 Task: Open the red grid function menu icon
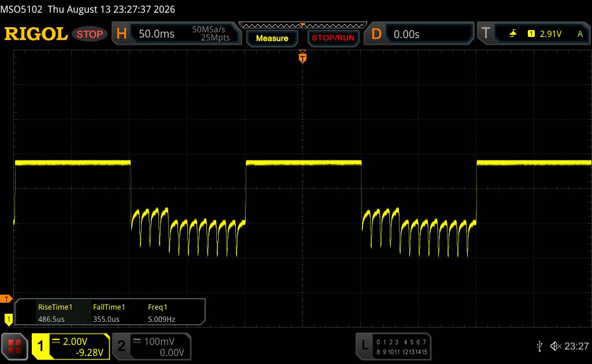[x=14, y=346]
